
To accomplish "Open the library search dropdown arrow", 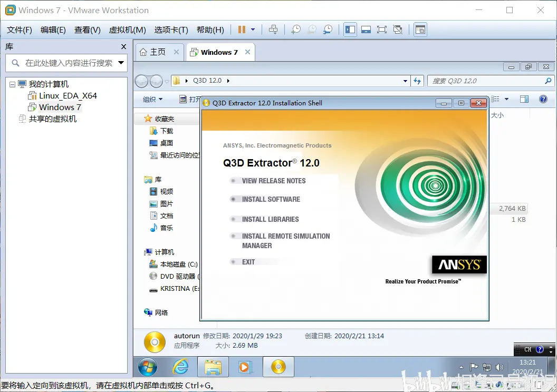I will coord(121,63).
